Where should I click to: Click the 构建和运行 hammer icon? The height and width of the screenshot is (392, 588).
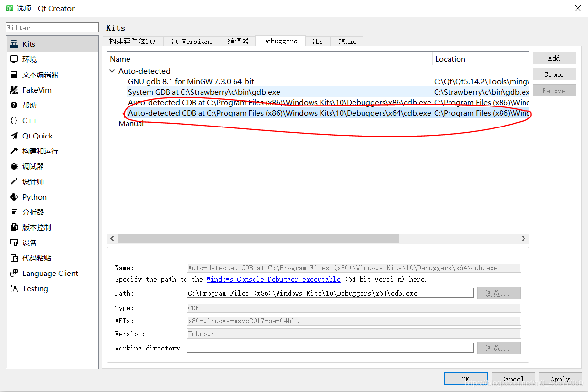pyautogui.click(x=14, y=151)
